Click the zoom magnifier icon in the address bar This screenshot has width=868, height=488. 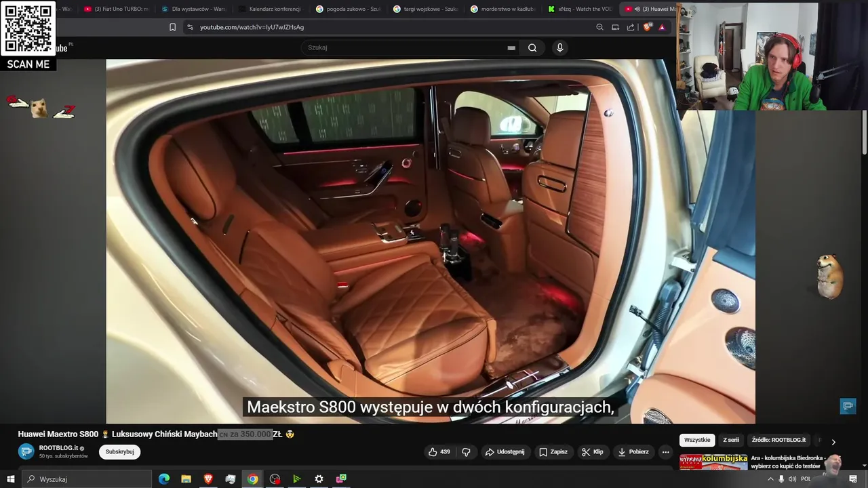pos(599,27)
